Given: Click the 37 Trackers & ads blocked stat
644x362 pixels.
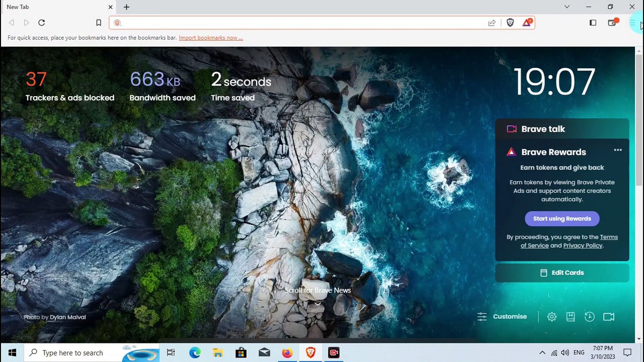Looking at the screenshot, I should 70,85.
